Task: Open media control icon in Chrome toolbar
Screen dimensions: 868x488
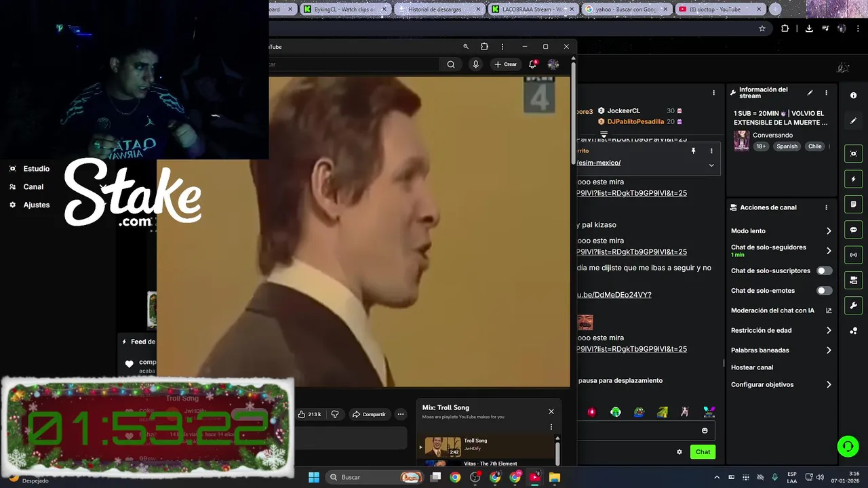Action: pyautogui.click(x=825, y=28)
